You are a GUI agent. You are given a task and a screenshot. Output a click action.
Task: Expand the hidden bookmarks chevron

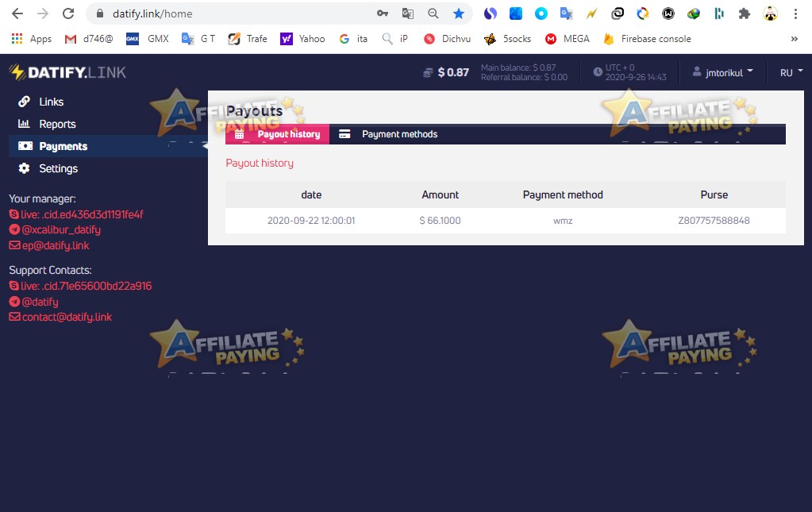pos(795,38)
